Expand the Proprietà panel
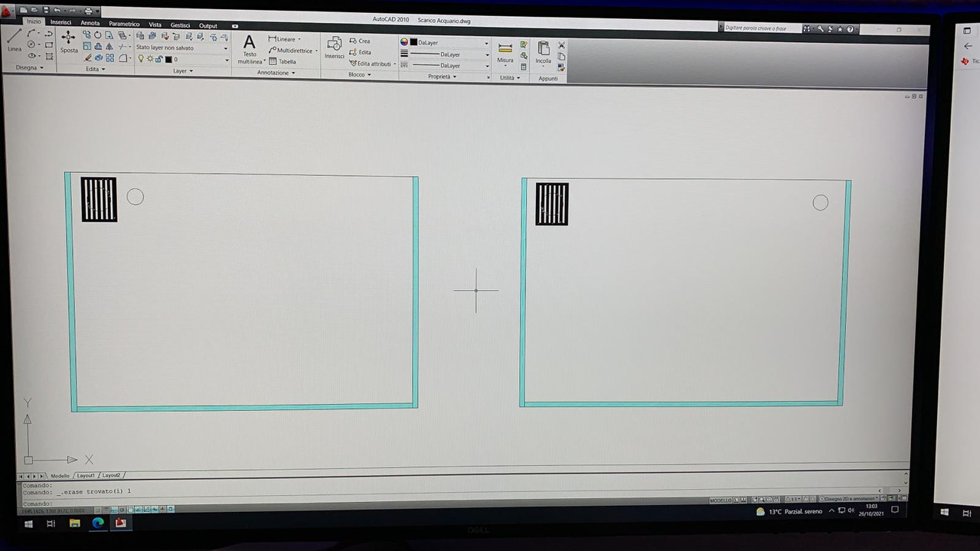Viewport: 980px width, 551px height. [x=442, y=77]
